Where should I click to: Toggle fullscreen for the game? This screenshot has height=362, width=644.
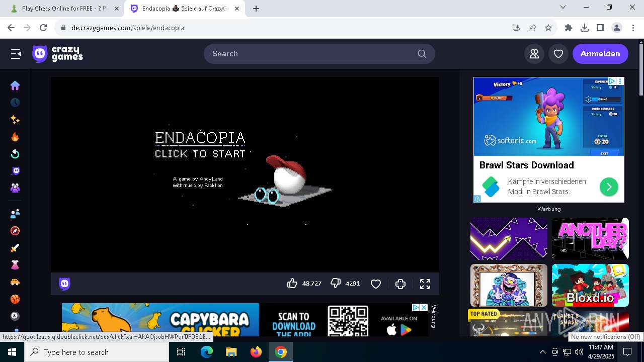coord(425,284)
